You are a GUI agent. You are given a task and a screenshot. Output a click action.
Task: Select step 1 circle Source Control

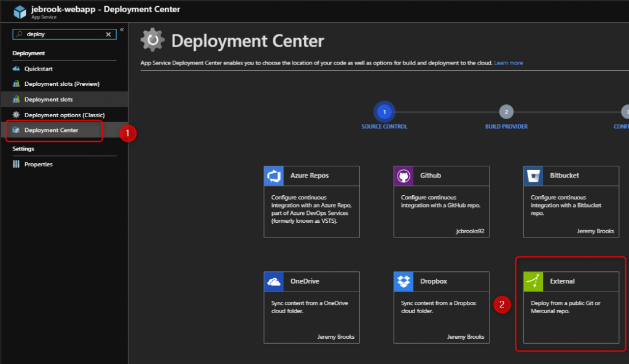(385, 112)
